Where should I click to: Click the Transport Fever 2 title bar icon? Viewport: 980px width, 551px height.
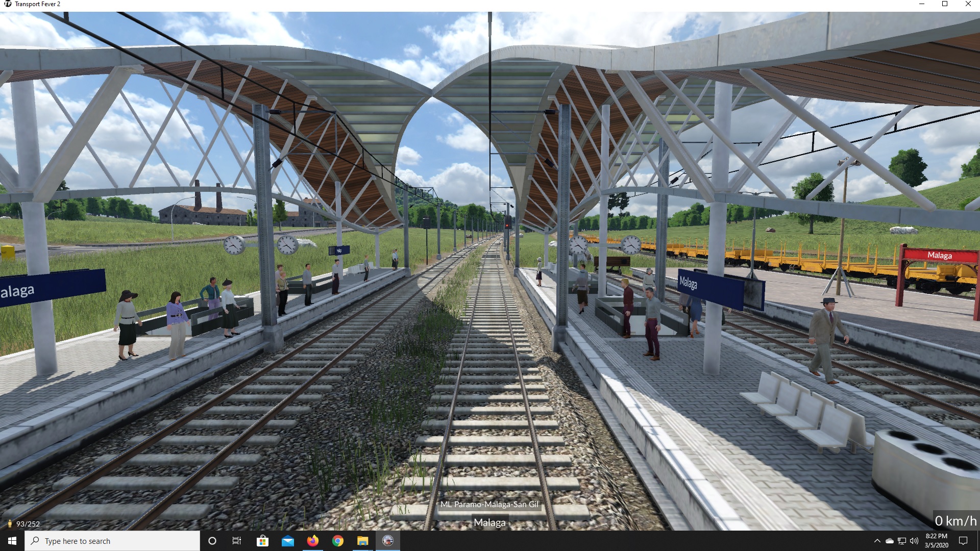(x=7, y=4)
